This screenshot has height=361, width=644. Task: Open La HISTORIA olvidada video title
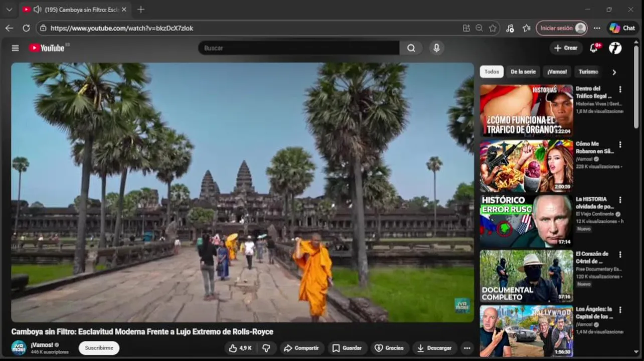[x=595, y=202]
